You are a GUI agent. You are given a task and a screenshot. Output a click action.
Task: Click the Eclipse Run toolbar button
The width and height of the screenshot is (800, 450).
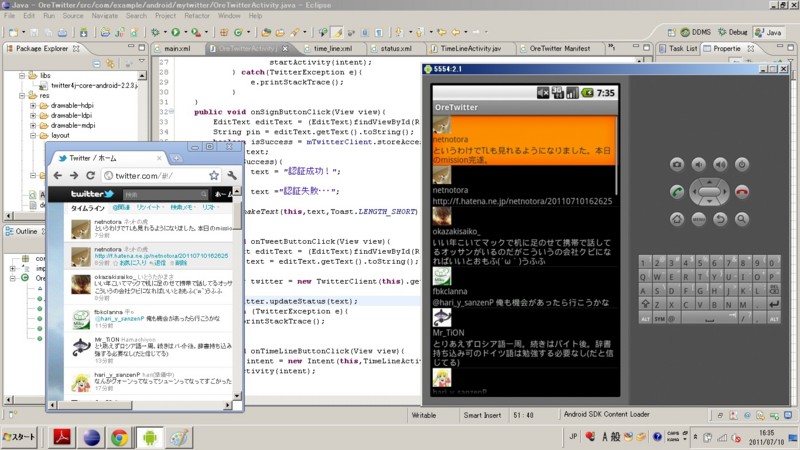click(176, 32)
